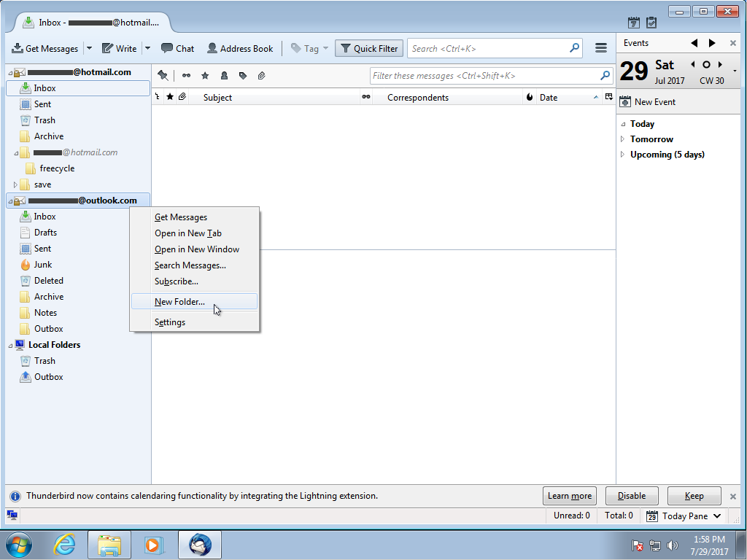
Task: Click the global Search input field
Action: pos(487,49)
